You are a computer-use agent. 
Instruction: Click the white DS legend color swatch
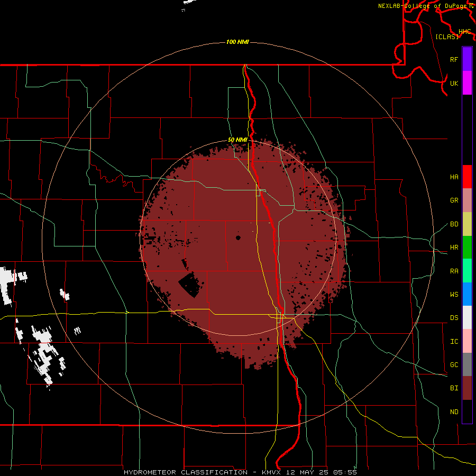click(467, 317)
